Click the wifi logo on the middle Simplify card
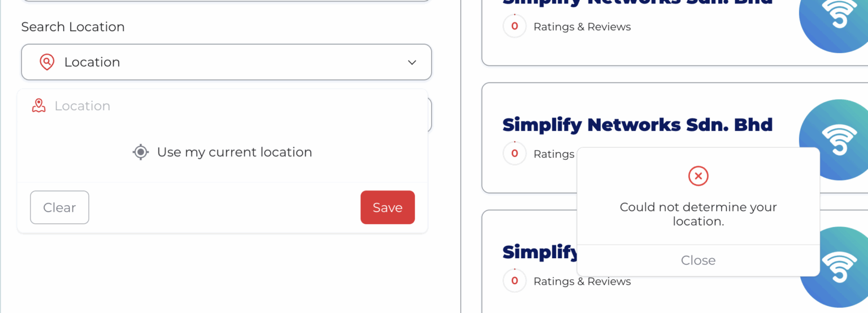 [x=837, y=140]
